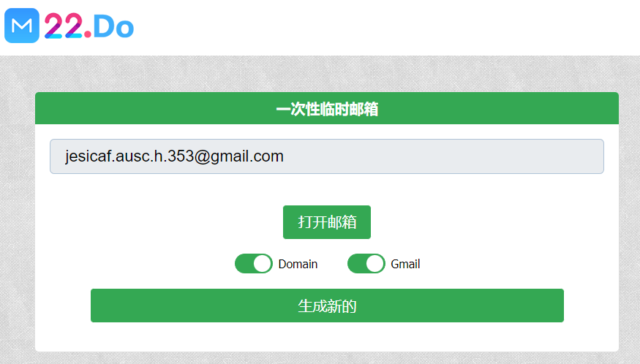Click the blue M mail logo icon
640x364 pixels.
point(22,26)
